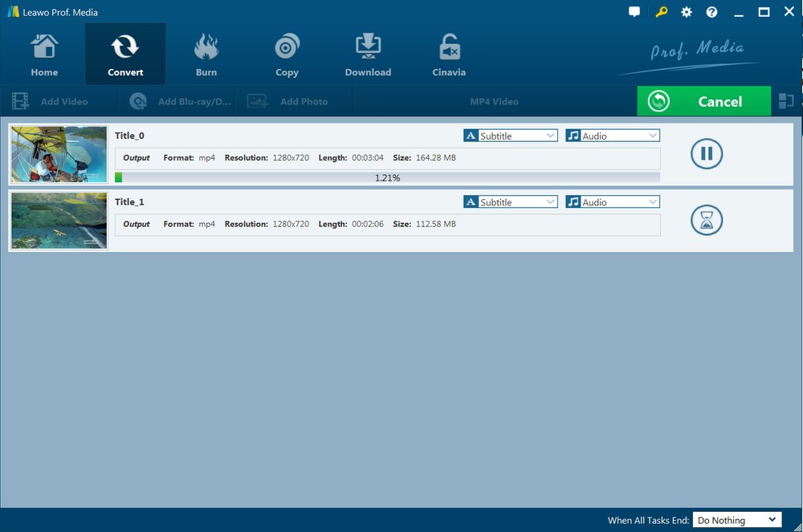Open the Home module

44,55
